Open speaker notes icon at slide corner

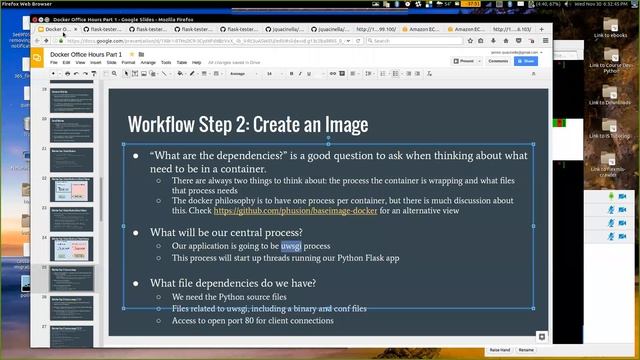(x=542, y=337)
